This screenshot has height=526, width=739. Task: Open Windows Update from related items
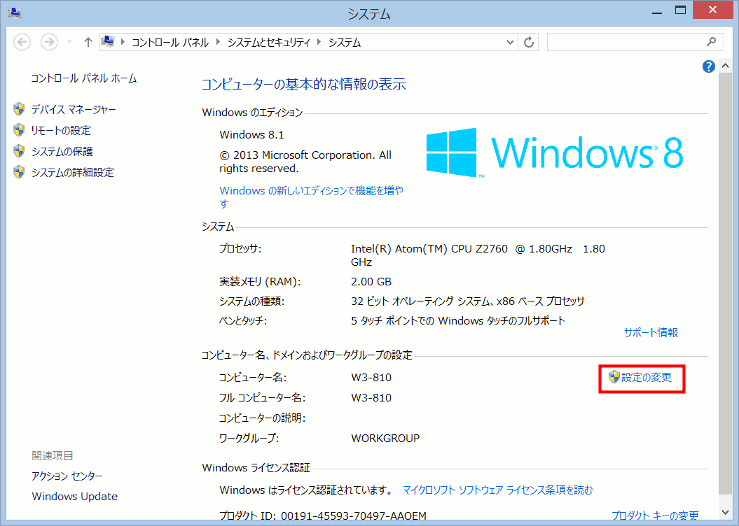coord(74,496)
